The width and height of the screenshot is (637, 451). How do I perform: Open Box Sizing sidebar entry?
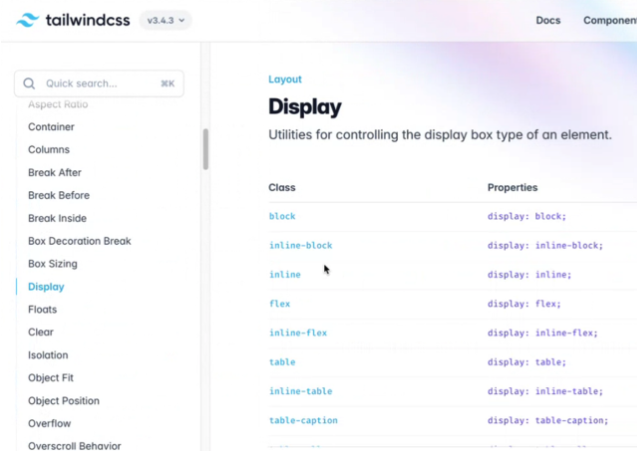(x=52, y=264)
